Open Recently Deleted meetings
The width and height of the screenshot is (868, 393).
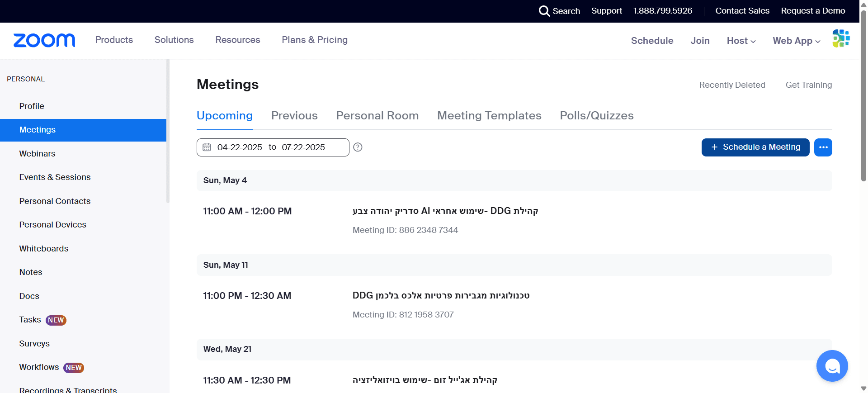[732, 85]
